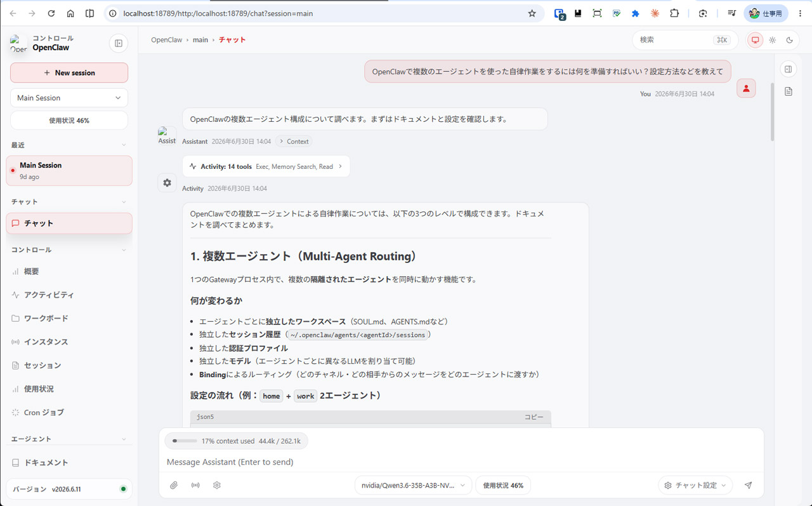Open the document icon in right rail
The height and width of the screenshot is (506, 812).
[x=789, y=91]
